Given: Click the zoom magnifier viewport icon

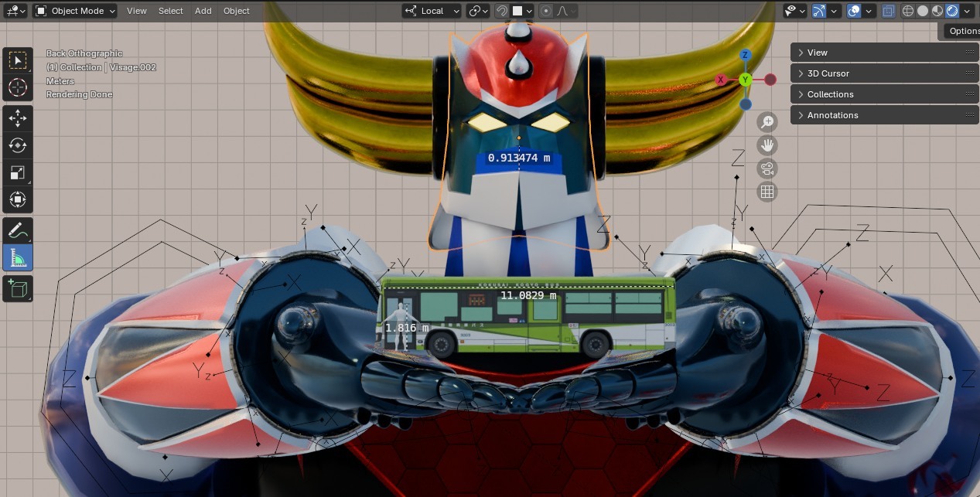Looking at the screenshot, I should pyautogui.click(x=767, y=122).
